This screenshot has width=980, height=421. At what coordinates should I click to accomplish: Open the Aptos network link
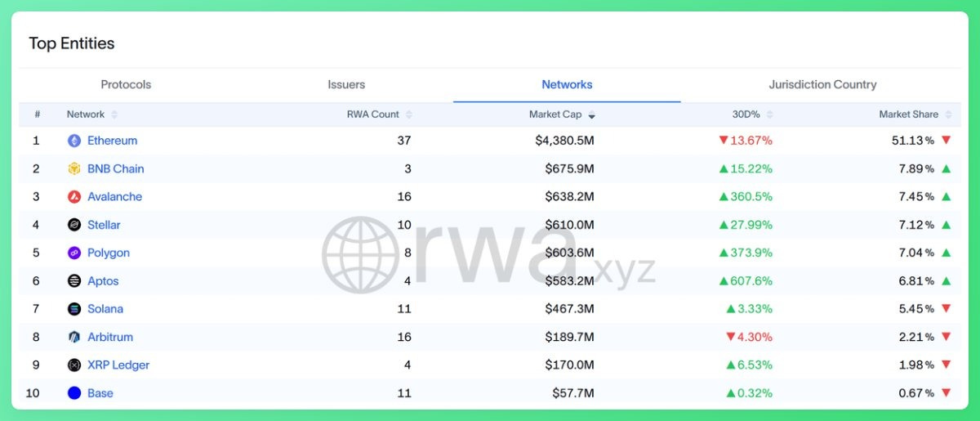click(103, 280)
